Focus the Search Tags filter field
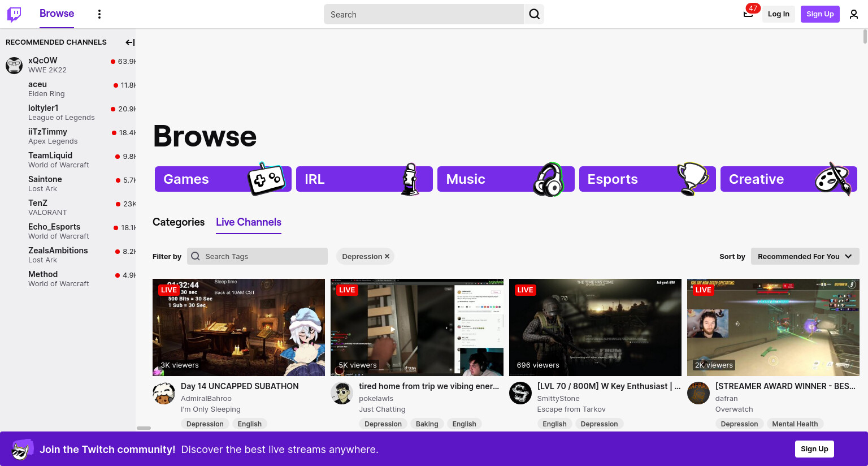868x466 pixels. [257, 256]
